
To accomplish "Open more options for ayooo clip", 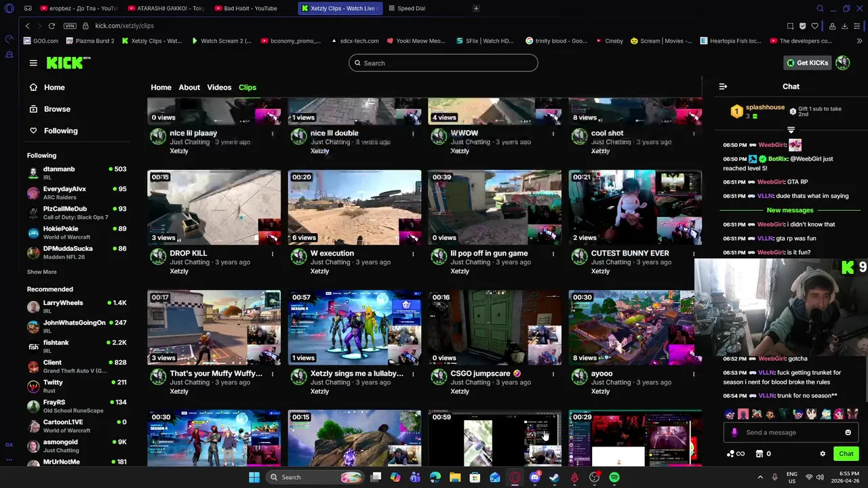I will point(694,373).
